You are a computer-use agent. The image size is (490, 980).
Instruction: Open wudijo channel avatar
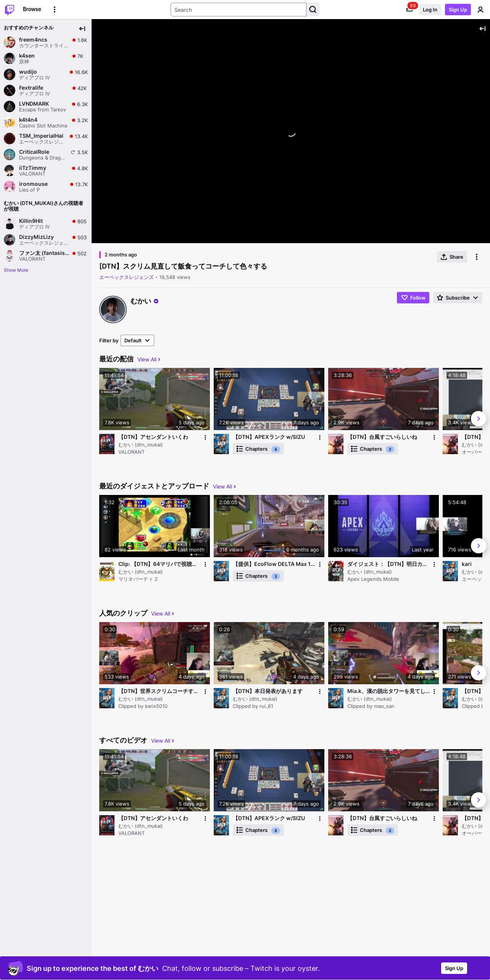tap(10, 74)
